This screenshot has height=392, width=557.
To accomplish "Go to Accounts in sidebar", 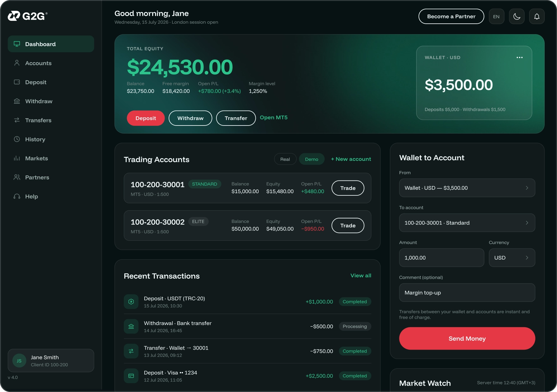I will tap(51, 63).
